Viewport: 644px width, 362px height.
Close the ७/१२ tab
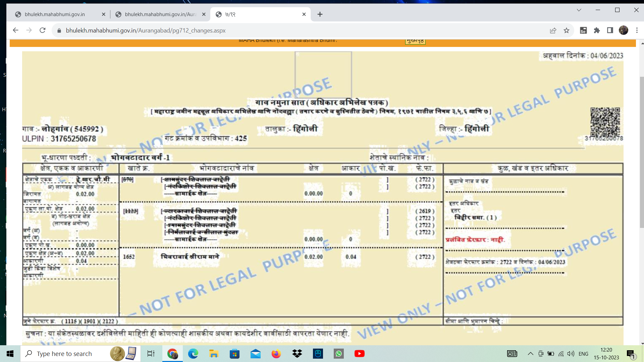pos(304,14)
